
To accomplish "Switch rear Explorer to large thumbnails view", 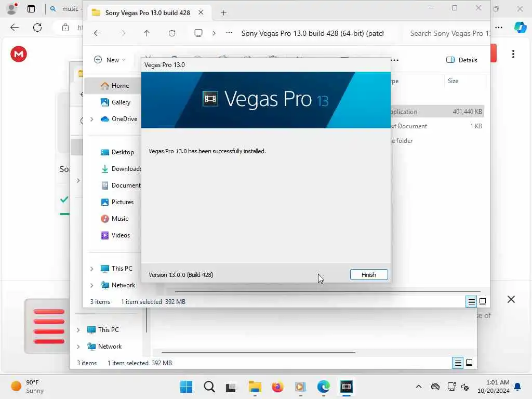I will (469, 363).
